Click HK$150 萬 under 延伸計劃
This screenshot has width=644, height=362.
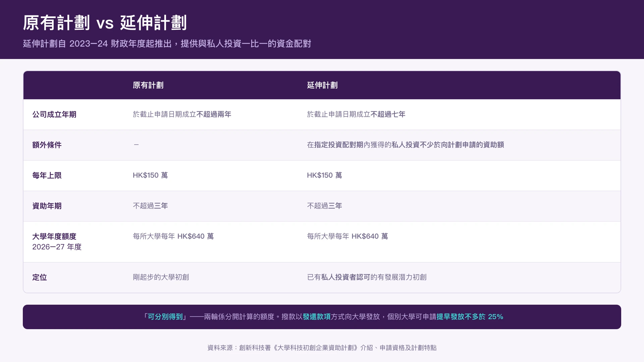click(x=324, y=175)
